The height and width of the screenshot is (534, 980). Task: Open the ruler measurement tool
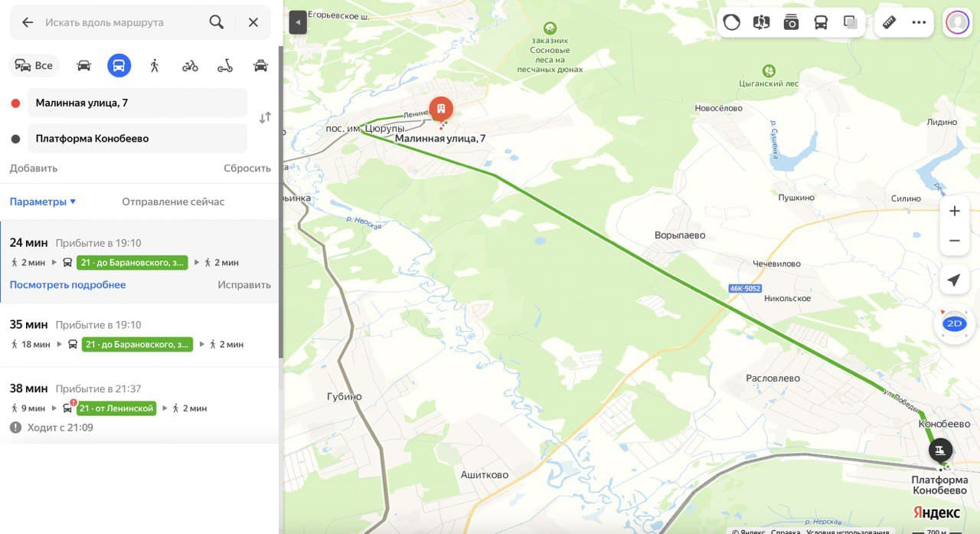click(889, 22)
